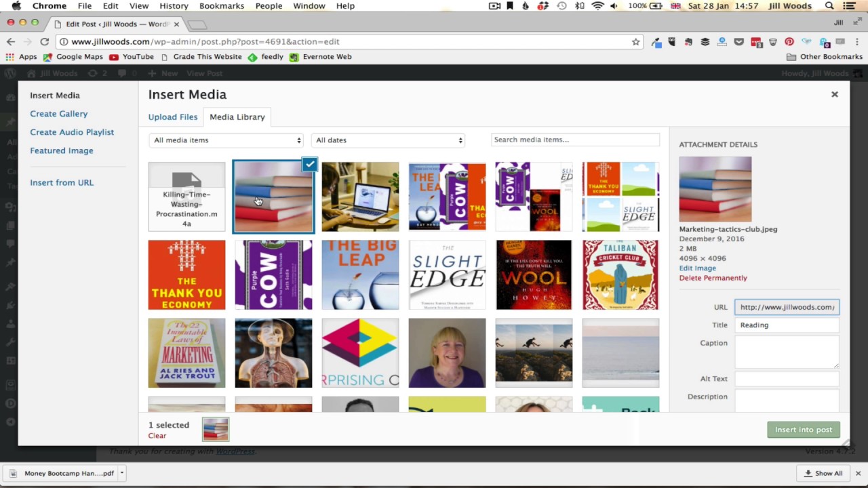
Task: Reload the page with the refresh icon
Action: [44, 41]
